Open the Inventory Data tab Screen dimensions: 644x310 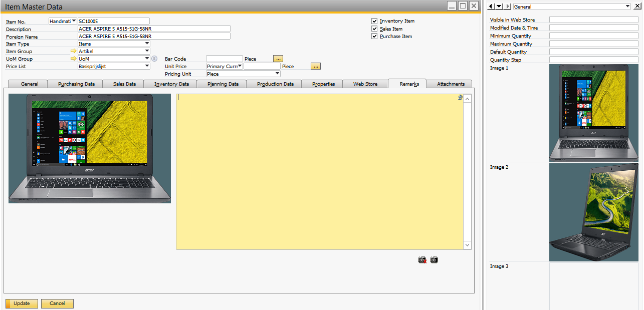(x=171, y=84)
